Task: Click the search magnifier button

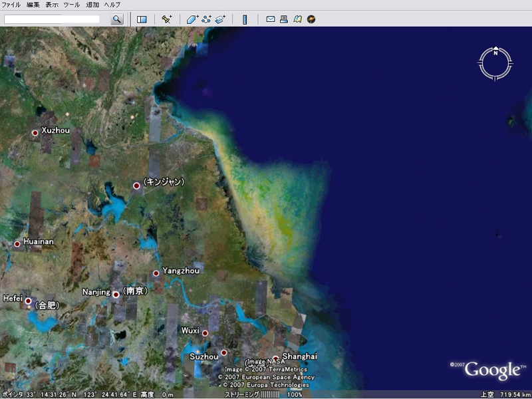Action: (x=117, y=19)
